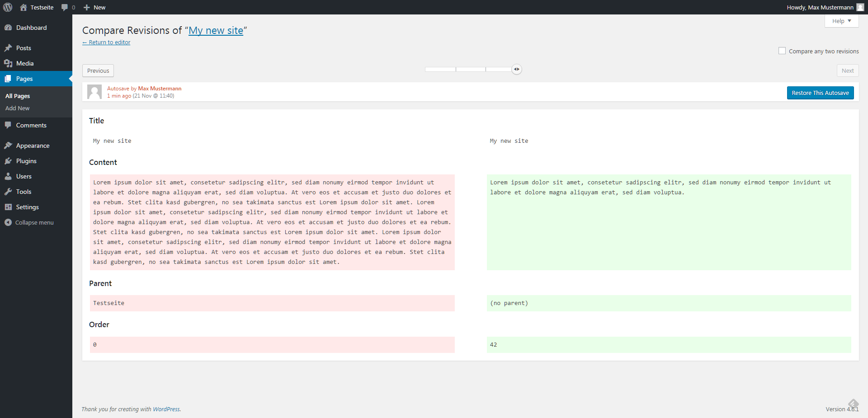Select Add New page submenu item
The height and width of the screenshot is (418, 868).
click(17, 108)
